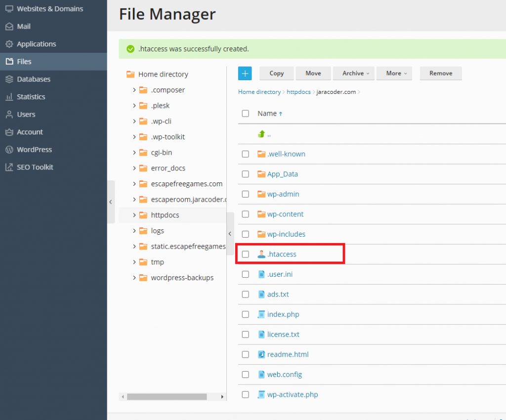The width and height of the screenshot is (506, 420).
Task: Tick the checkbox next to wp-content
Action: coord(245,214)
